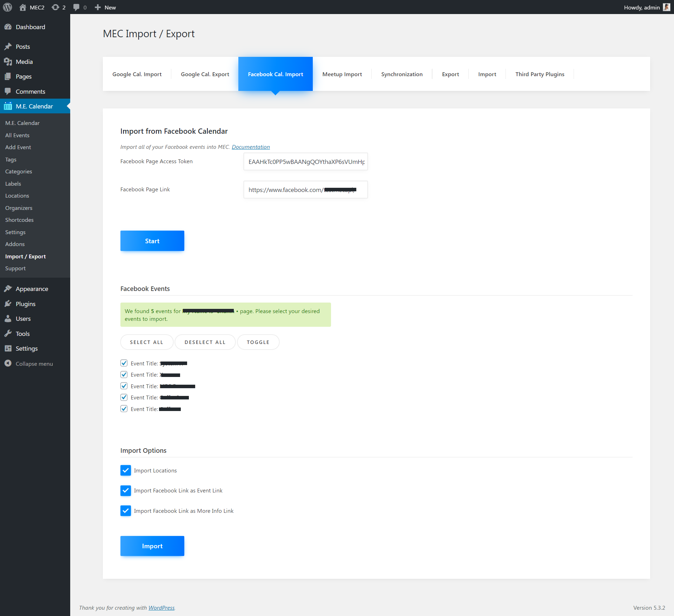Uncheck the first Event Title checkbox
Image resolution: width=674 pixels, height=616 pixels.
[x=124, y=363]
